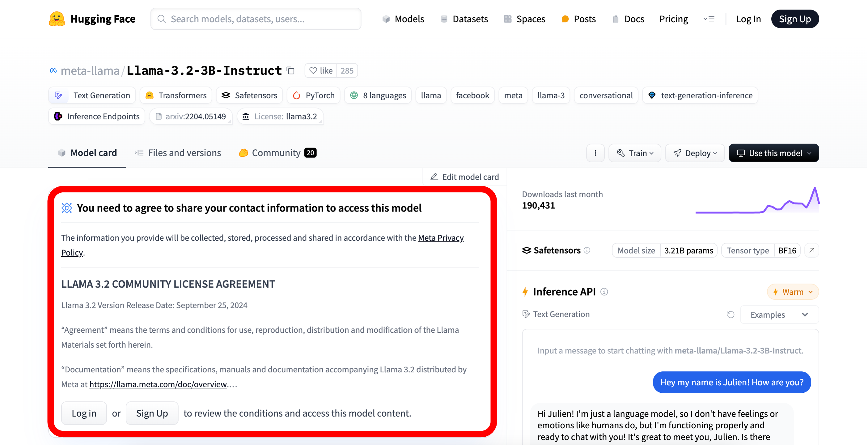The width and height of the screenshot is (868, 445).
Task: Open the Meta Privacy Policy link
Action: tap(441, 238)
